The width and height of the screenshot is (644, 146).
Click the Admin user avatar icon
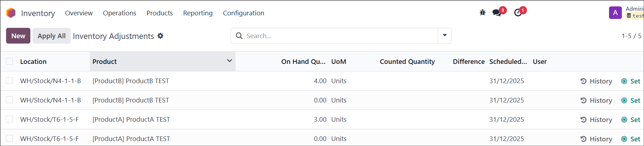(615, 13)
